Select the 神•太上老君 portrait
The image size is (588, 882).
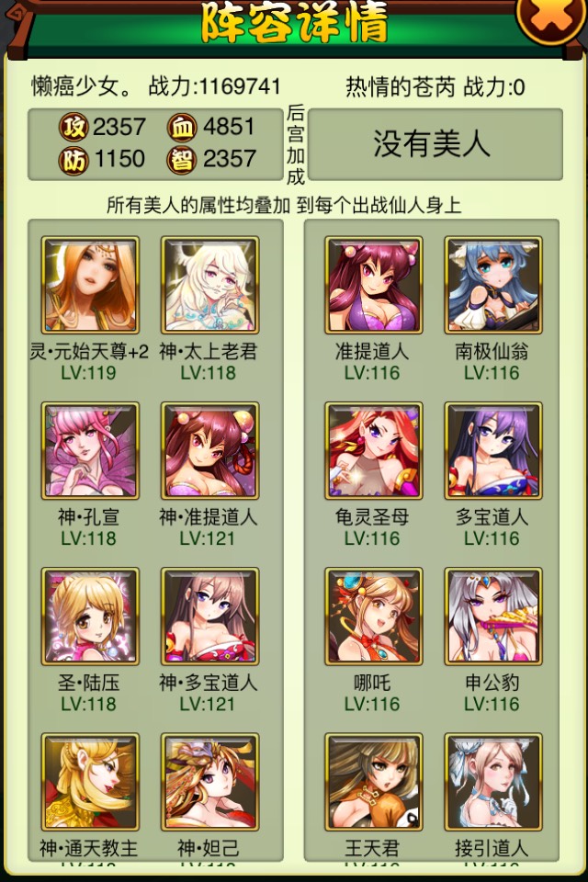pyautogui.click(x=209, y=285)
